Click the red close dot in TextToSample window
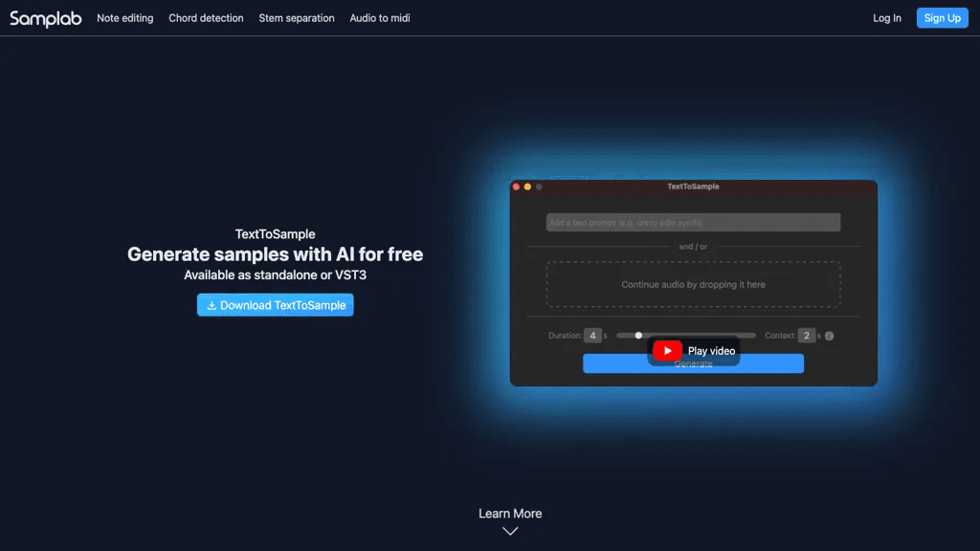 516,187
